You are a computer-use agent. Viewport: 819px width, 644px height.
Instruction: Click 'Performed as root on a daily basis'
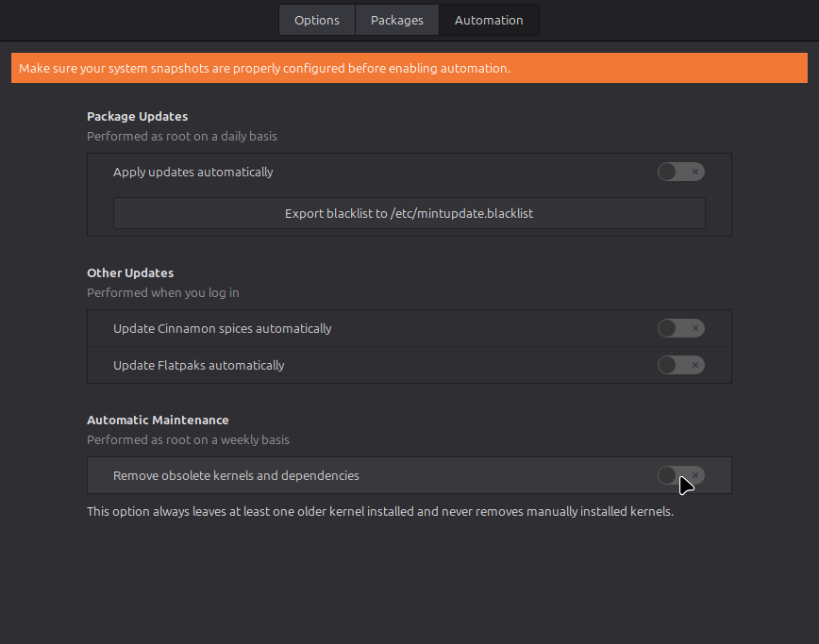coord(182,136)
